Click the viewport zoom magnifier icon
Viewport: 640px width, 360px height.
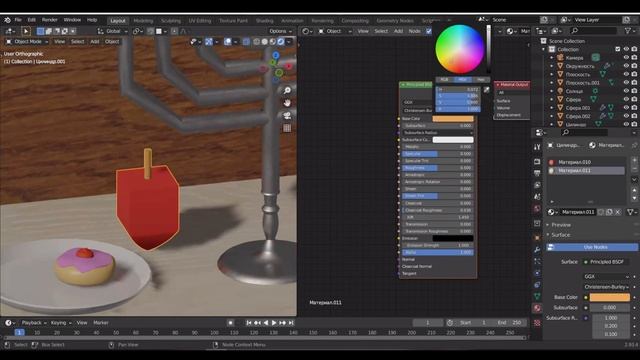[x=287, y=90]
